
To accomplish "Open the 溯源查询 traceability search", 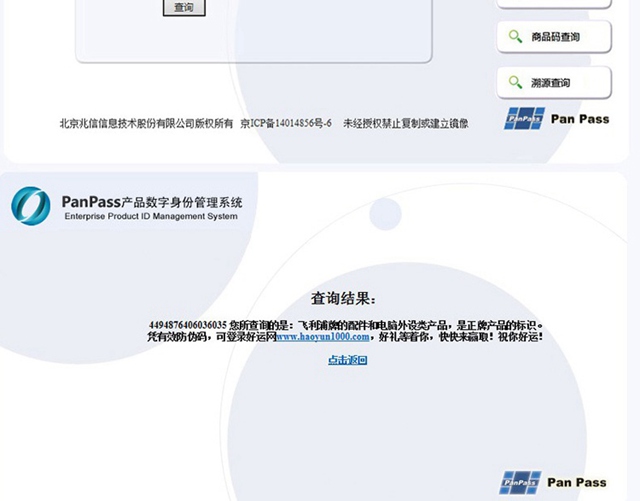I will pyautogui.click(x=554, y=83).
